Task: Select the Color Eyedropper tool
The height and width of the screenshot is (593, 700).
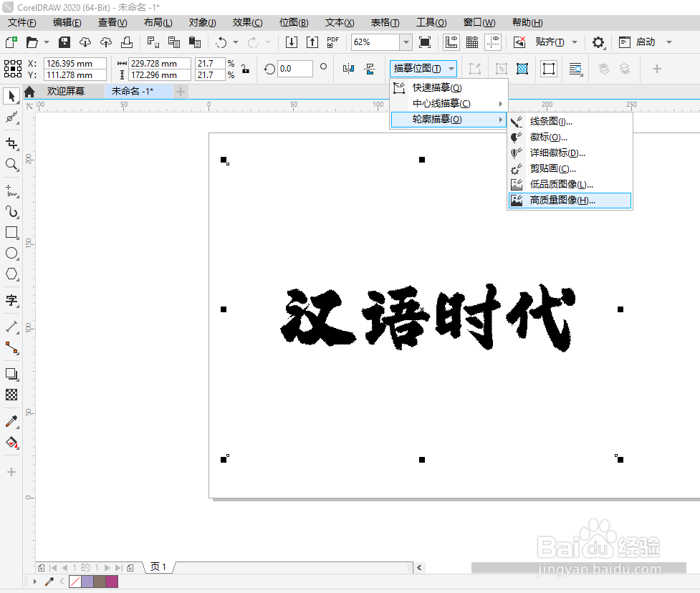Action: pyautogui.click(x=11, y=421)
